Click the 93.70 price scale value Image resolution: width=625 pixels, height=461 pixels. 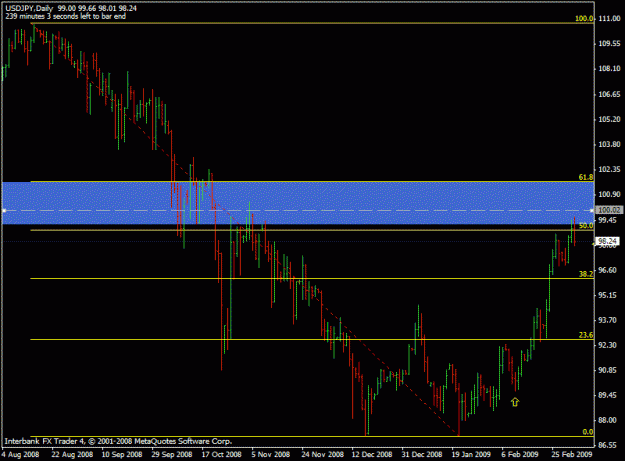click(608, 320)
